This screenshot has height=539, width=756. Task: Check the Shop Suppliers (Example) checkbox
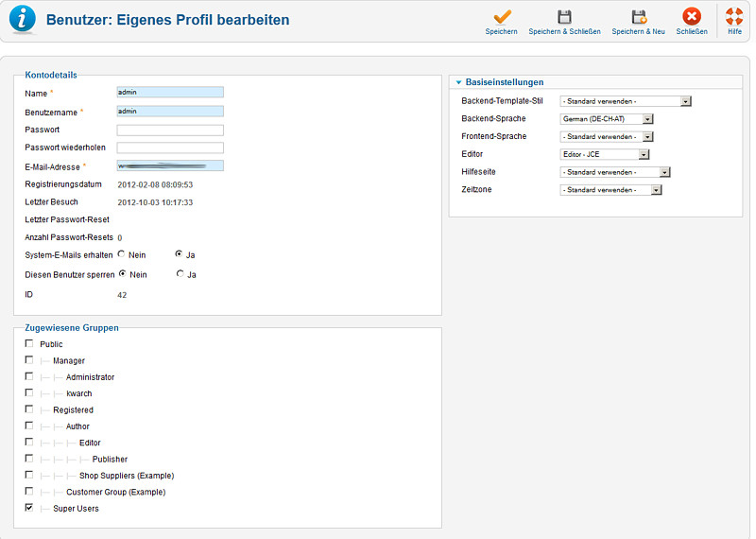point(29,475)
